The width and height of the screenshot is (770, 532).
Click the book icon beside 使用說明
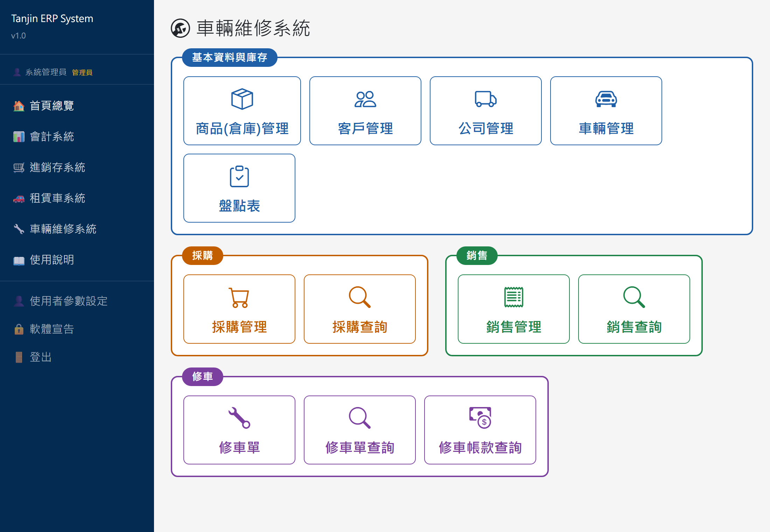pyautogui.click(x=19, y=260)
